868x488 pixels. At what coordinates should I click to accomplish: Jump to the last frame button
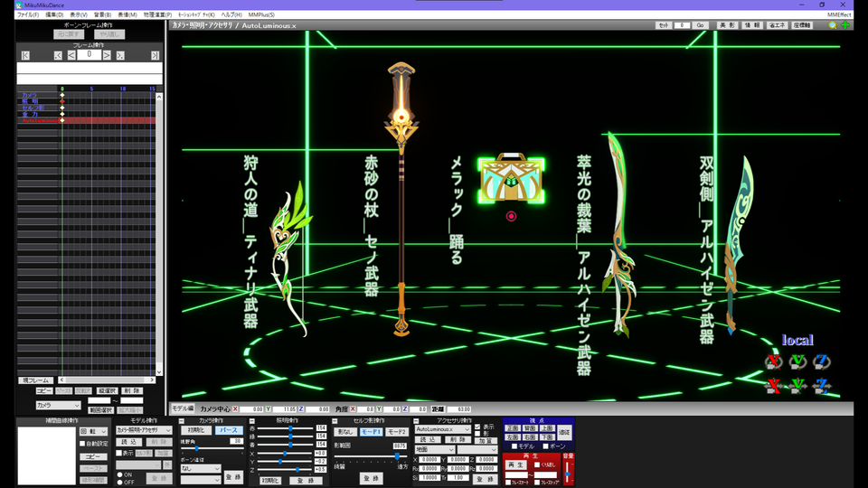155,55
